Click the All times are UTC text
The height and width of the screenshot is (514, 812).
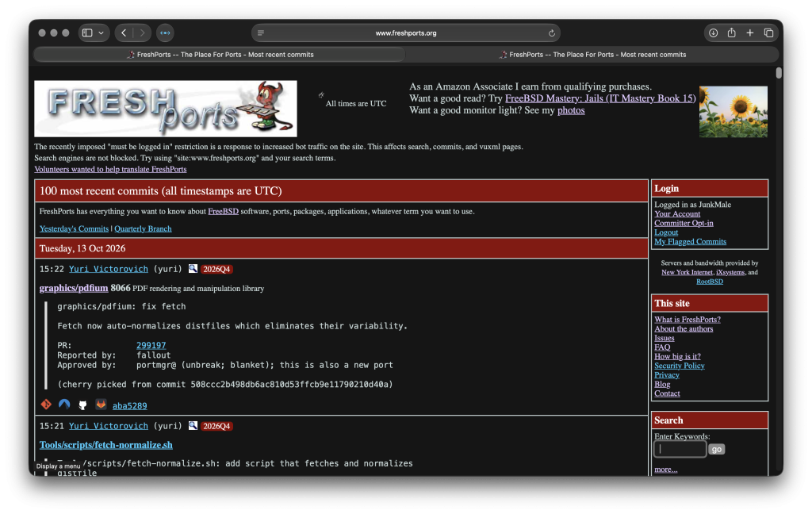point(356,104)
